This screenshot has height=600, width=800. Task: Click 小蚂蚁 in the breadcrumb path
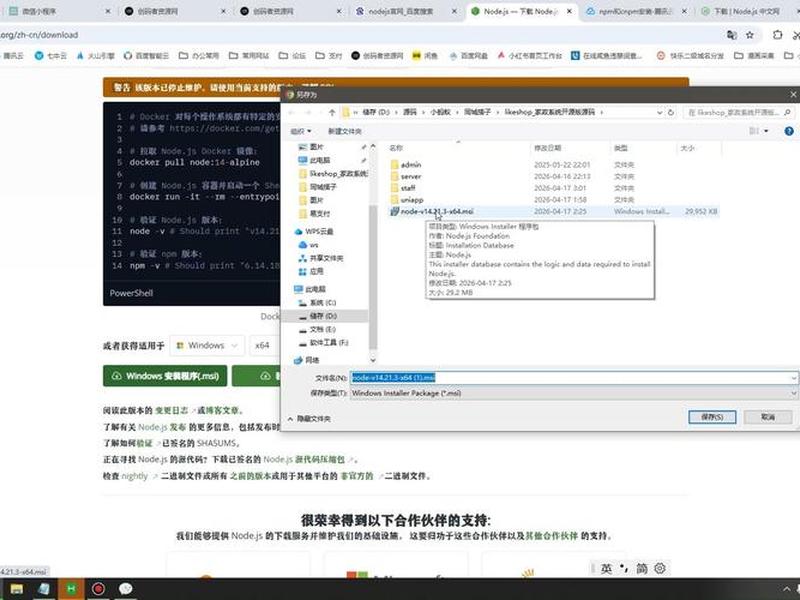pyautogui.click(x=441, y=112)
